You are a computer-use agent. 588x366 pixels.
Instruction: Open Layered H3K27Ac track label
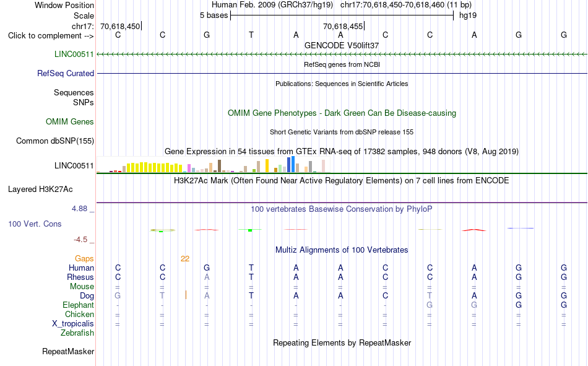coord(40,190)
